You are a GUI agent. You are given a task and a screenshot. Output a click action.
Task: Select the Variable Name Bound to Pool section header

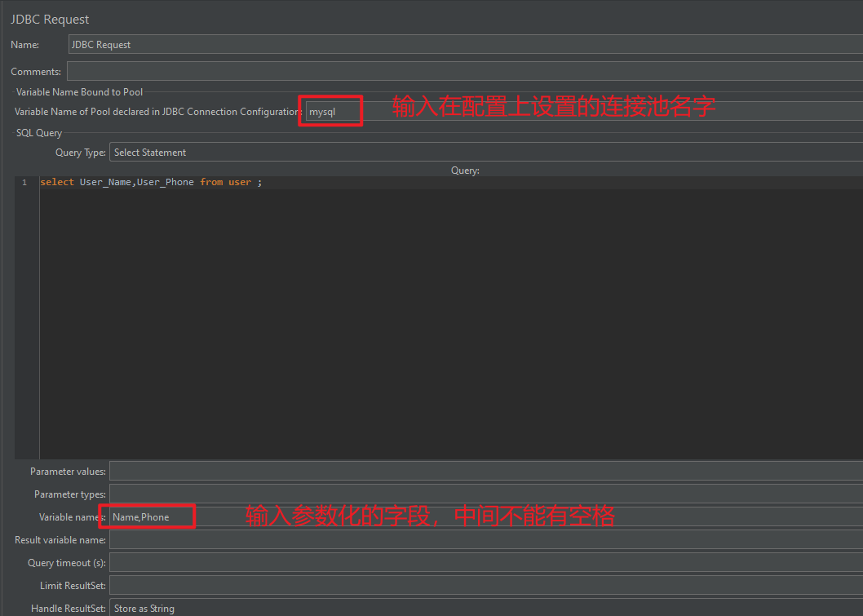[79, 91]
